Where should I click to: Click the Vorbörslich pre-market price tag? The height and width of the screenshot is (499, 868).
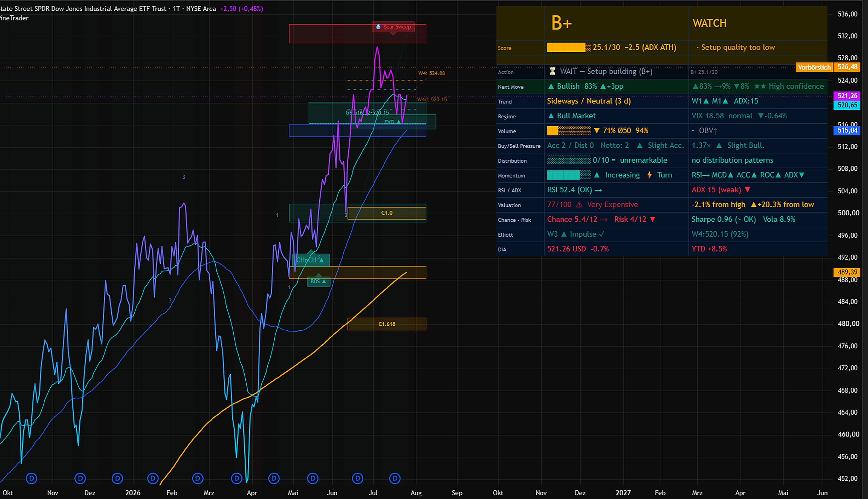tap(814, 67)
